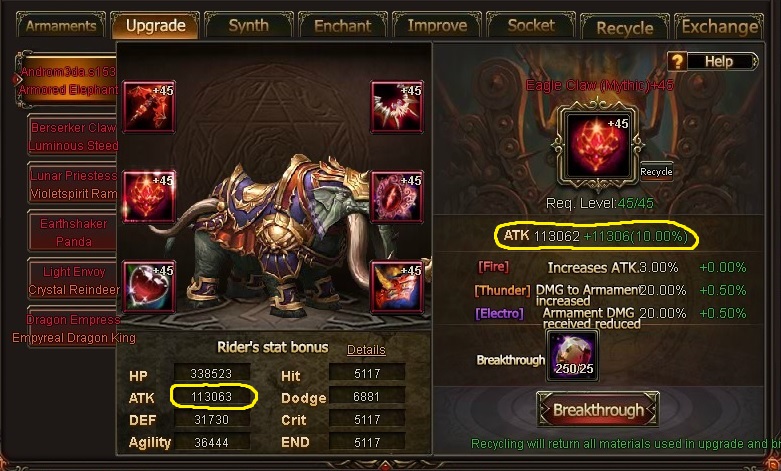
Task: Select the Eagle Claw gem slot icon
Action: click(x=149, y=197)
